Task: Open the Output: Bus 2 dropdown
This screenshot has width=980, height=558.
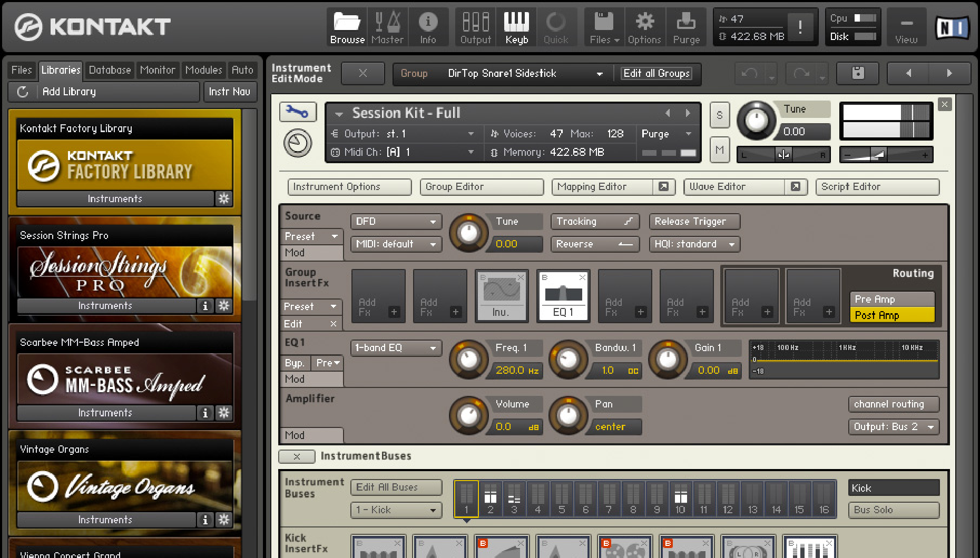Action: 893,426
